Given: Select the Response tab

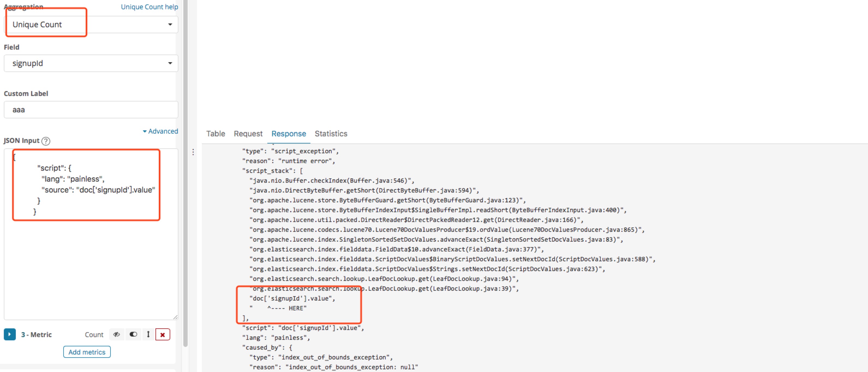Looking at the screenshot, I should click(289, 134).
